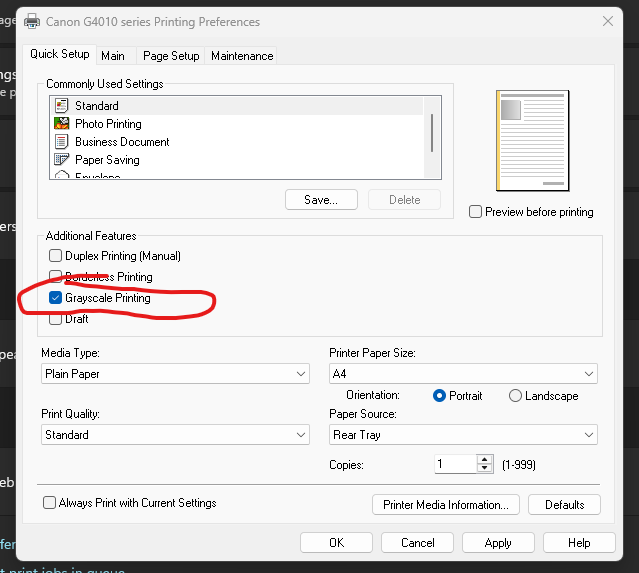Tick Preview before printing checkbox
The width and height of the screenshot is (639, 573).
click(475, 212)
